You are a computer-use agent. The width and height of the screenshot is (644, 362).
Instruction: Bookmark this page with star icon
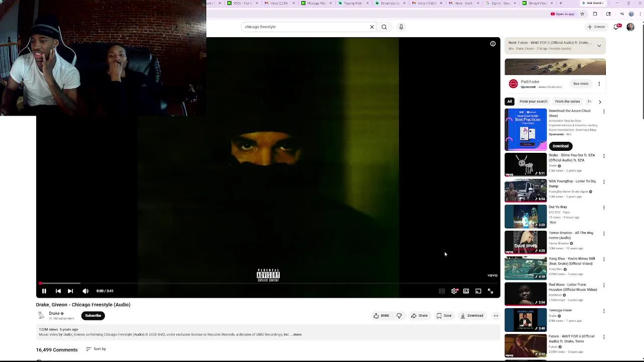click(582, 14)
